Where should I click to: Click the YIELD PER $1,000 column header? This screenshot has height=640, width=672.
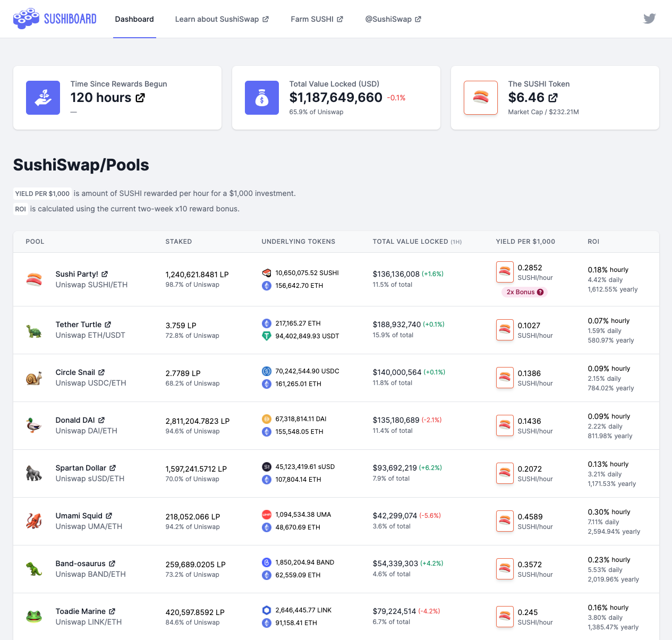525,242
